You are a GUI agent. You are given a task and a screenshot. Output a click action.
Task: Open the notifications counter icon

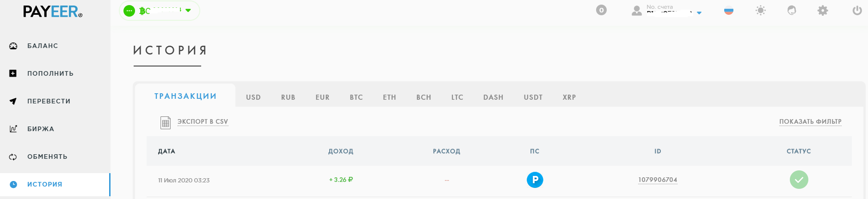pos(601,10)
